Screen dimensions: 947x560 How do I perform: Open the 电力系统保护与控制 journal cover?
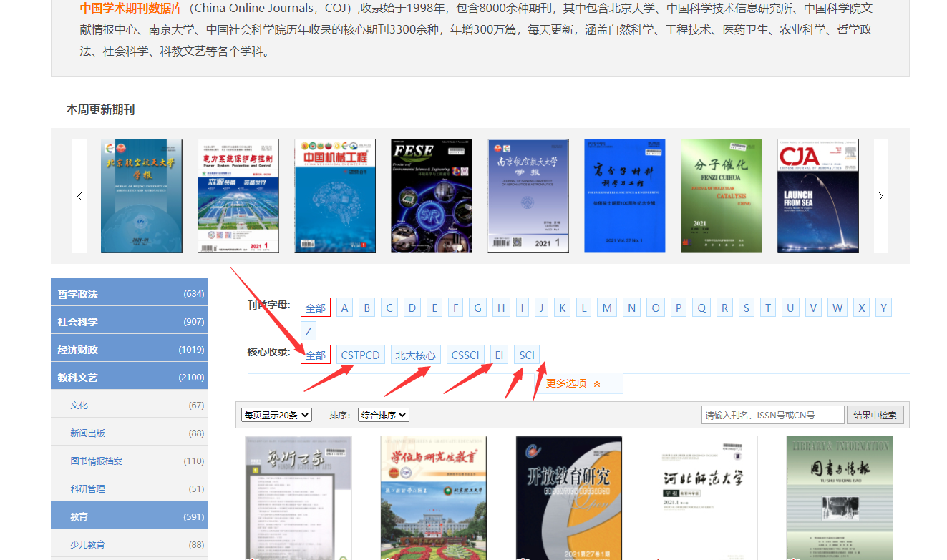(x=238, y=196)
